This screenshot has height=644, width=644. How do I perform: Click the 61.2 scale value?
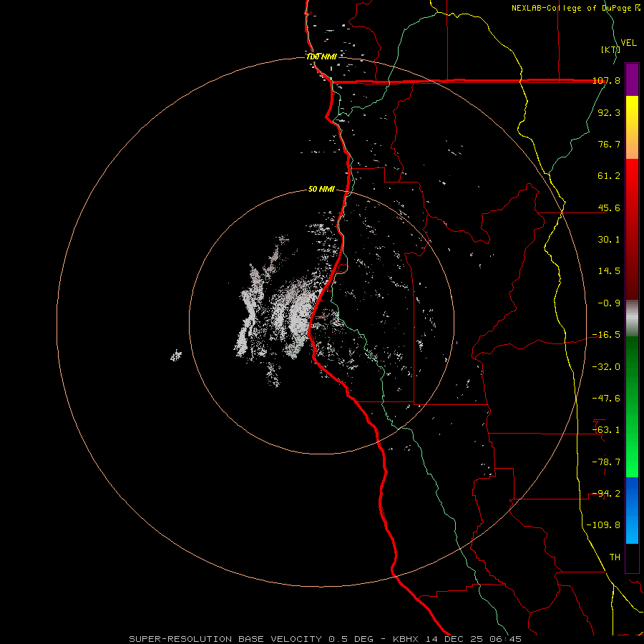point(609,176)
